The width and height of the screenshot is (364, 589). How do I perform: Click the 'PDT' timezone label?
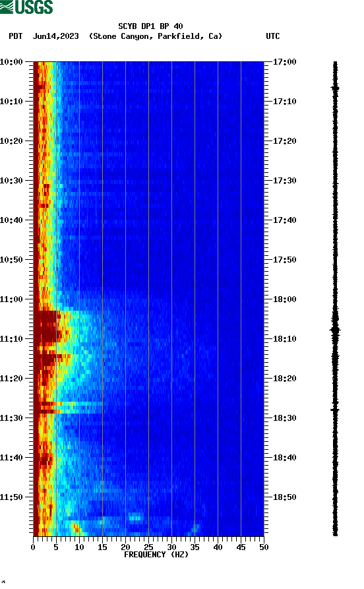click(x=15, y=36)
